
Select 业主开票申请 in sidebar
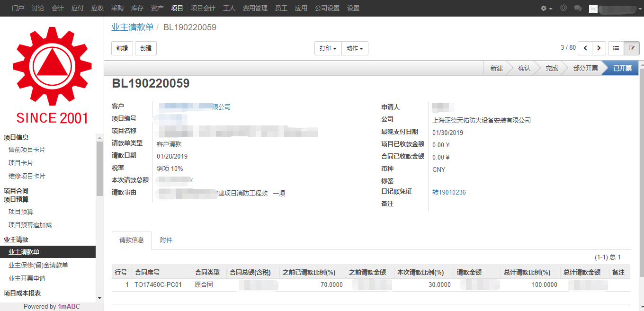(27, 278)
